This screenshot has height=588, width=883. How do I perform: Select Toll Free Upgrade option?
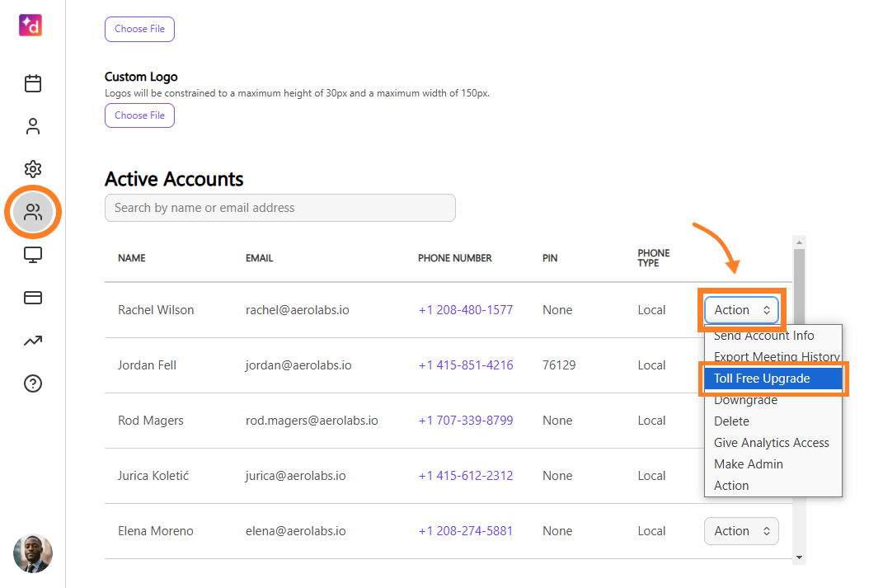point(773,379)
